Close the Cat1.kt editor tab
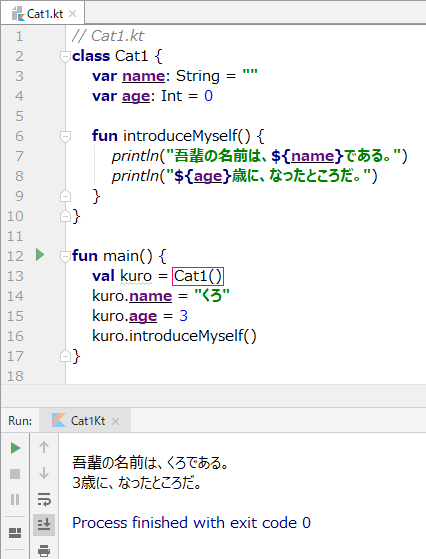Viewport: 426px width, 559px height. (72, 14)
